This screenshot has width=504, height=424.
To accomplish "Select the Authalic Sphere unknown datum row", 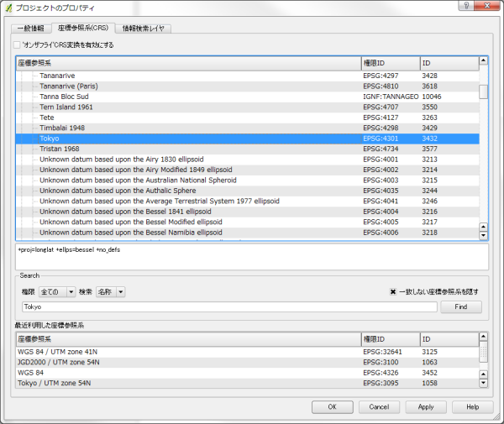I will point(248,191).
